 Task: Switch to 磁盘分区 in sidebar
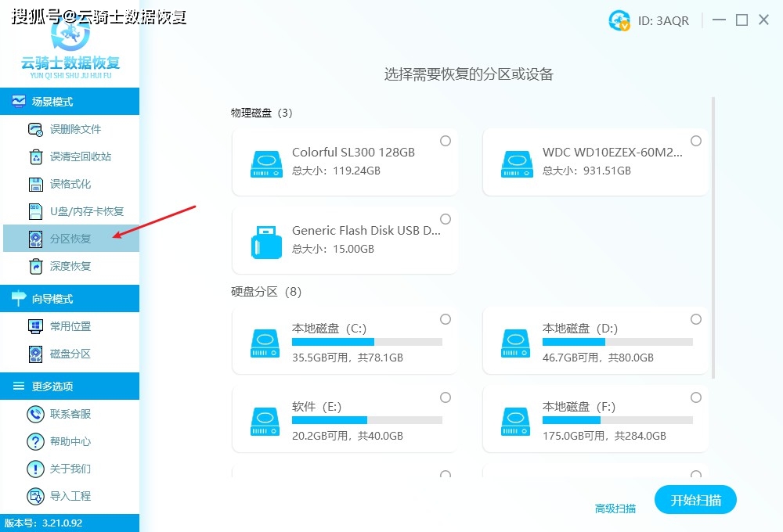70,354
